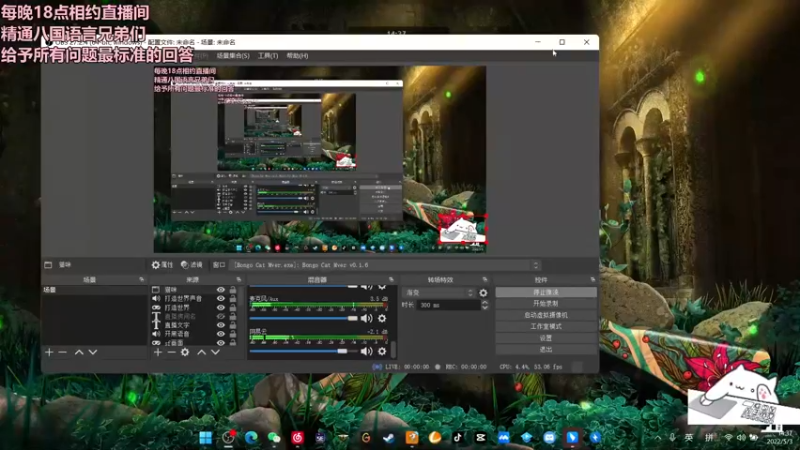The height and width of the screenshot is (450, 800).
Task: Mute the second mixer channel at -2.1 dB
Action: click(x=366, y=351)
